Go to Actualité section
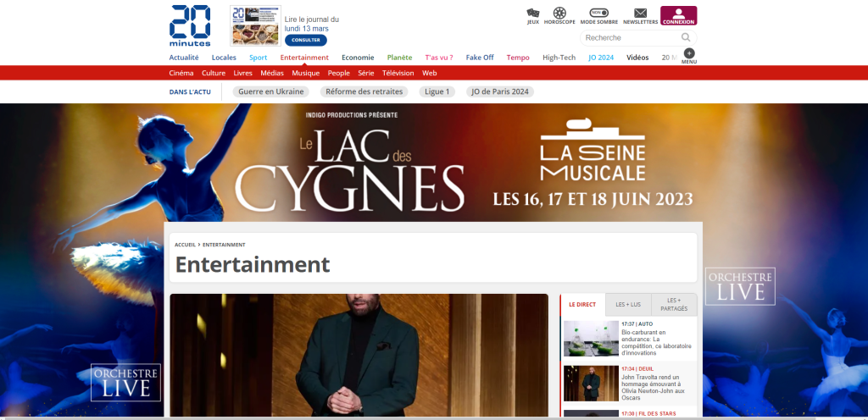Screen dimensions: 868x420 pyautogui.click(x=184, y=58)
